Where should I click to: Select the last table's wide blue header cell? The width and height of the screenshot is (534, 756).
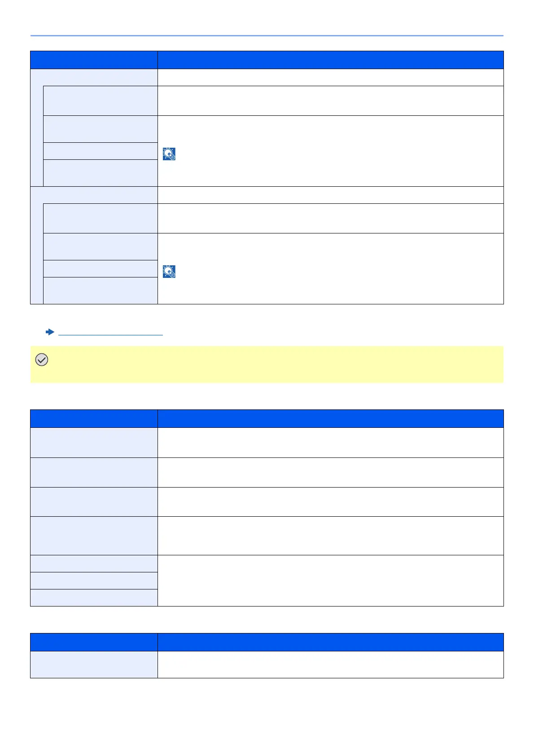click(x=330, y=642)
